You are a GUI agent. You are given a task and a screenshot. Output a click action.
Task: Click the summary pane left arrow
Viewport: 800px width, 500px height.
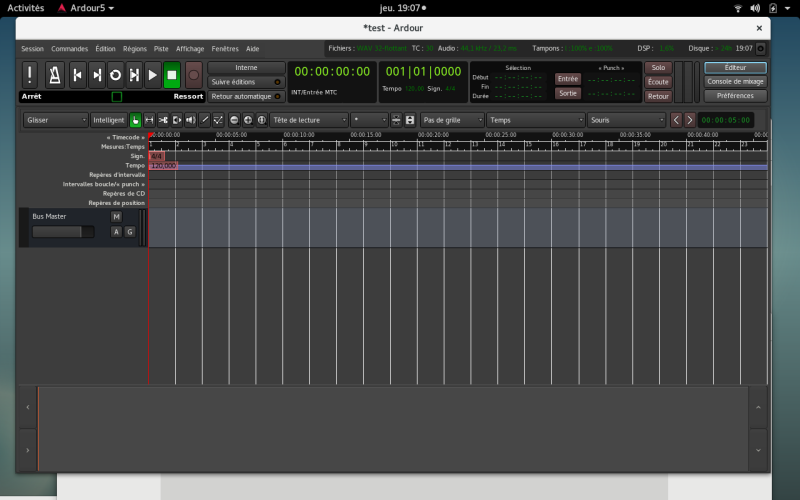[28, 407]
